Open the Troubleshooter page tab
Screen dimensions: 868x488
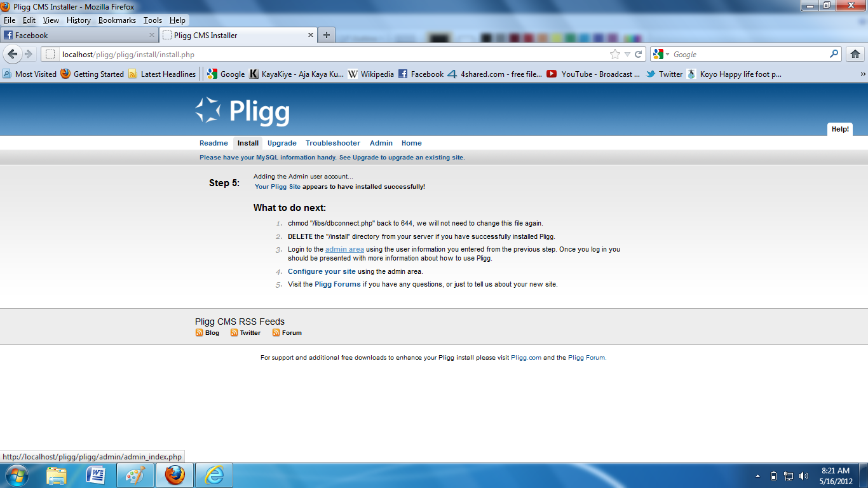click(x=333, y=143)
